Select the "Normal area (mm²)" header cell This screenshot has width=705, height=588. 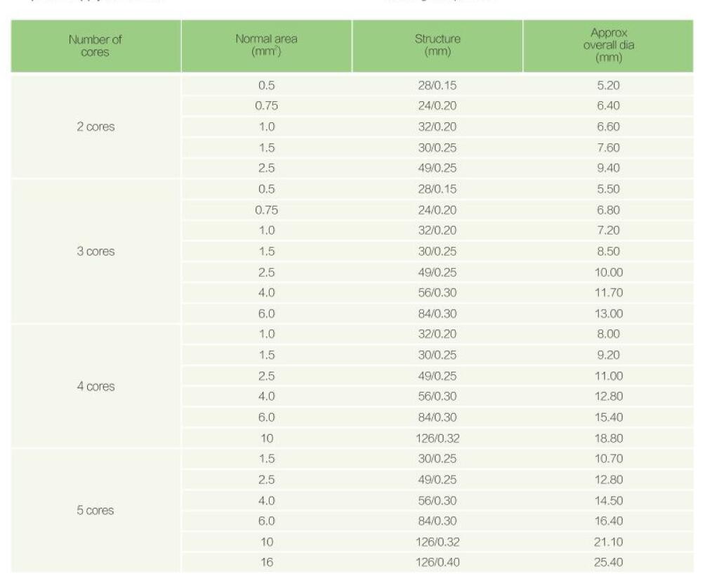point(266,46)
